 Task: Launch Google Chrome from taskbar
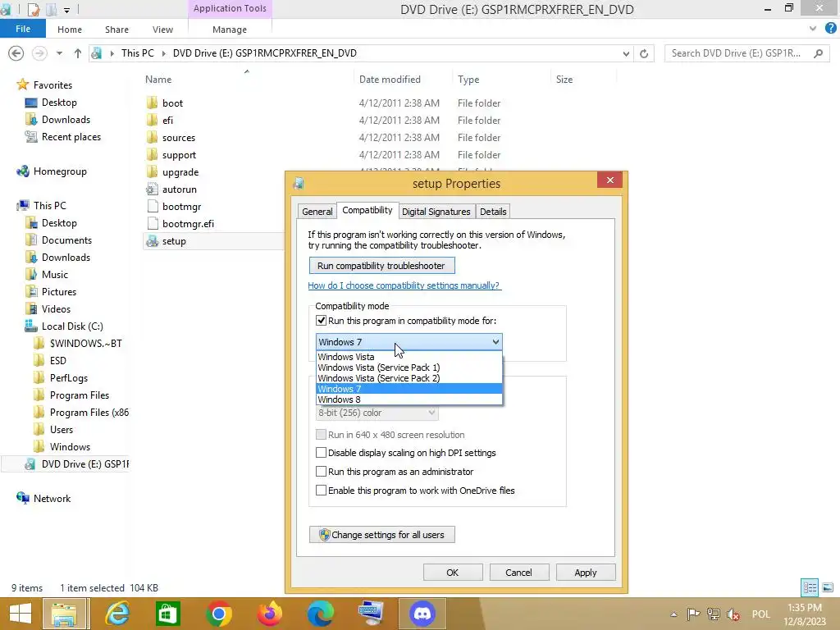click(218, 614)
